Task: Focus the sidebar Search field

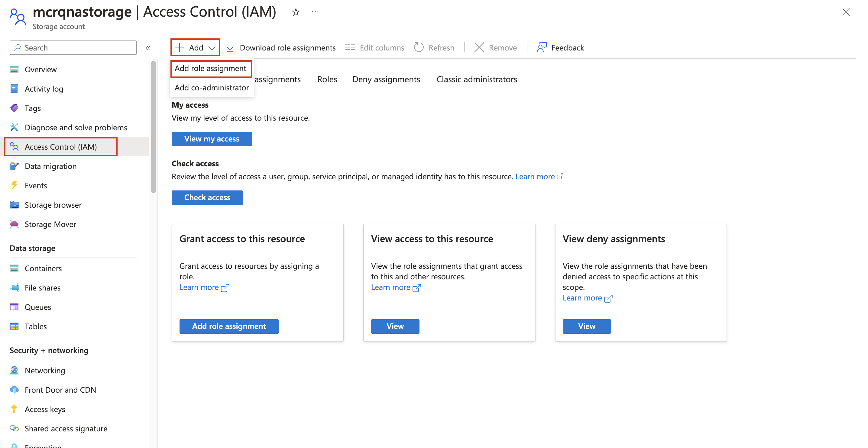Action: [x=73, y=47]
